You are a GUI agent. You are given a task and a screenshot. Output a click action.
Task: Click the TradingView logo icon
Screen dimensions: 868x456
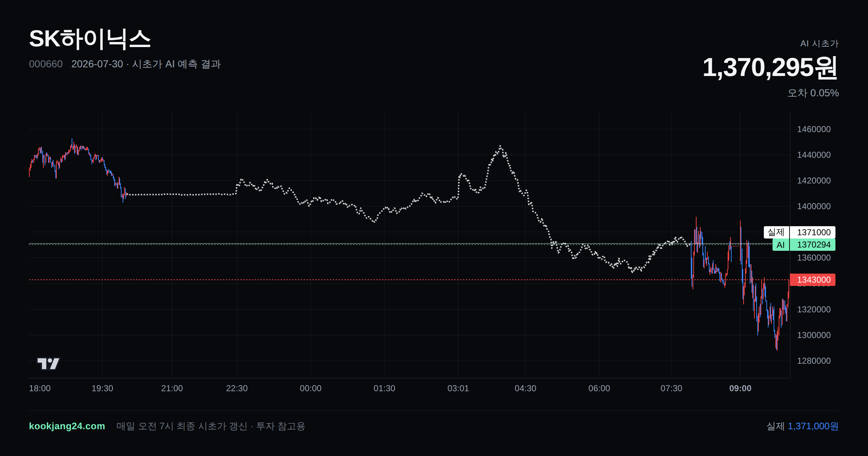click(48, 363)
